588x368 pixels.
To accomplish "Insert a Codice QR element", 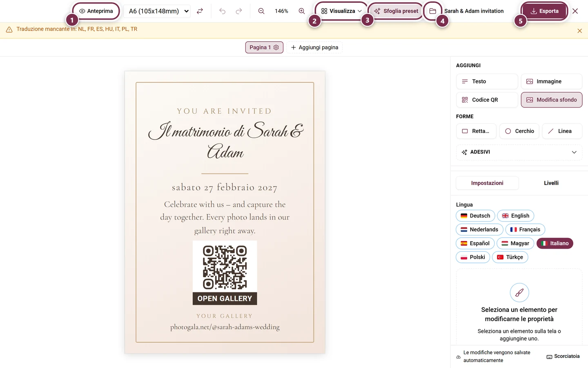I will click(487, 100).
